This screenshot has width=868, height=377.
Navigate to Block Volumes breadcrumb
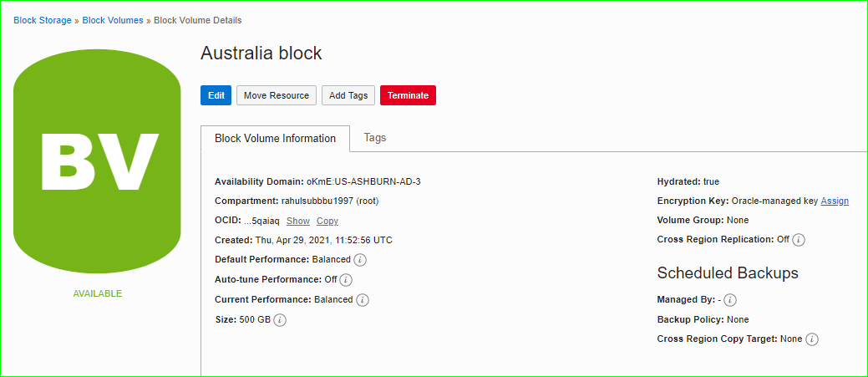click(x=113, y=20)
